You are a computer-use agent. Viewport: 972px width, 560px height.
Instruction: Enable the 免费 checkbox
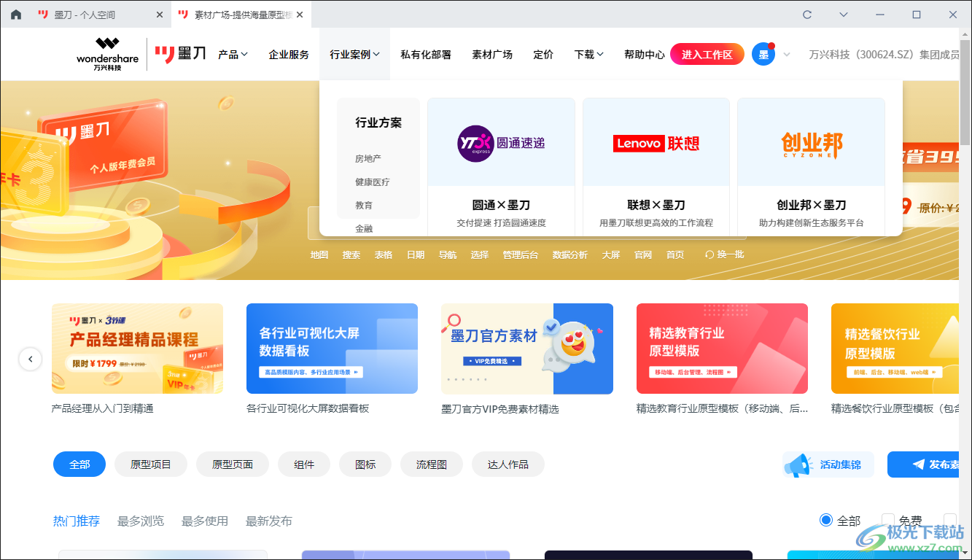click(887, 519)
